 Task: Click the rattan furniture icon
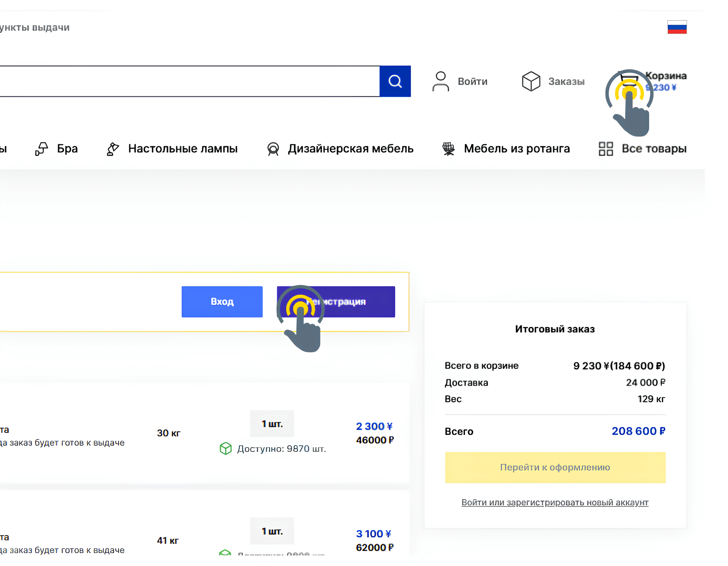448,149
